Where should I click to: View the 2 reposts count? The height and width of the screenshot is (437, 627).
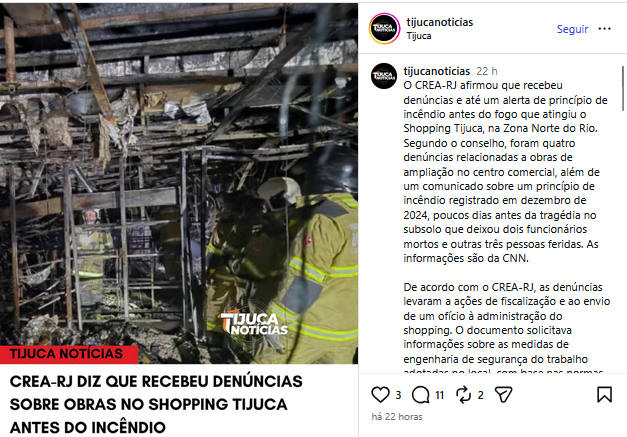point(480,395)
